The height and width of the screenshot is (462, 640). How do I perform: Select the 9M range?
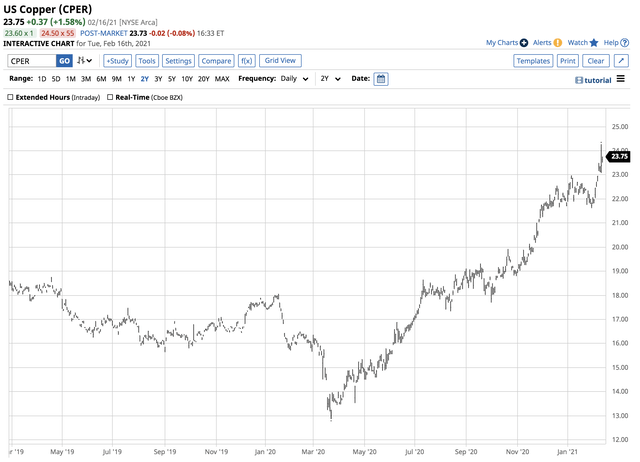tap(117, 79)
